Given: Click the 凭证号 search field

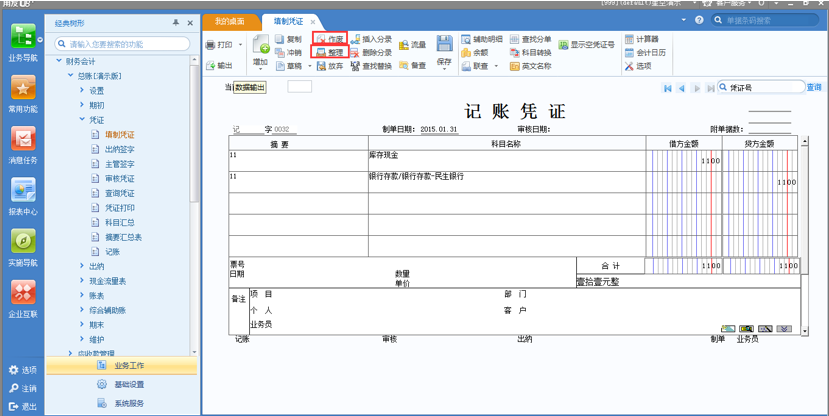Looking at the screenshot, I should tap(761, 87).
